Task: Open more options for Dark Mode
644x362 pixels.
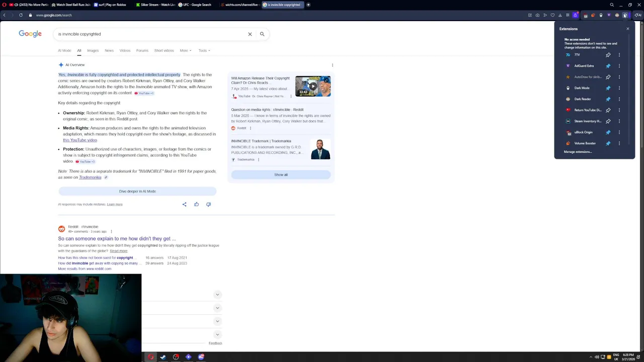Action: click(x=619, y=88)
